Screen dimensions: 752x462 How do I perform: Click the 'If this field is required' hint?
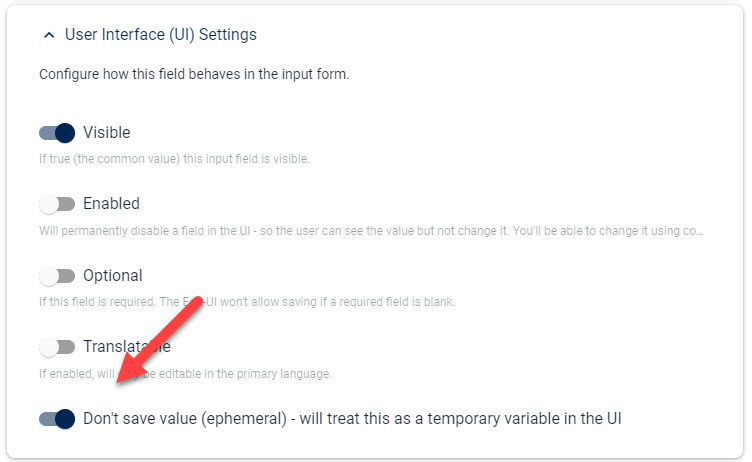[x=247, y=302]
